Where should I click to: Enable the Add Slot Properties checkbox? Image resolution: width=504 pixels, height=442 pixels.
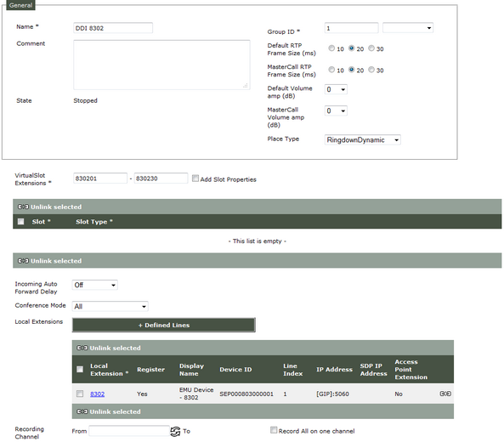pyautogui.click(x=195, y=178)
